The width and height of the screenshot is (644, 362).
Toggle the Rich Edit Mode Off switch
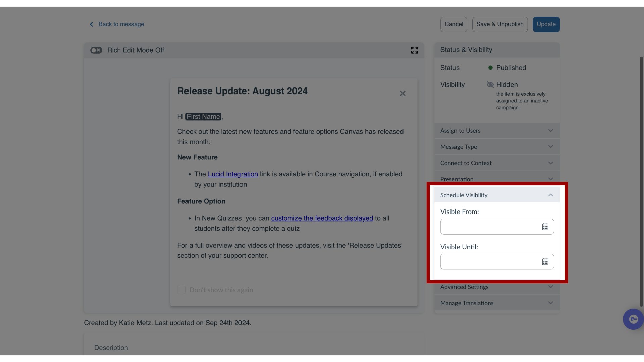[x=96, y=50]
